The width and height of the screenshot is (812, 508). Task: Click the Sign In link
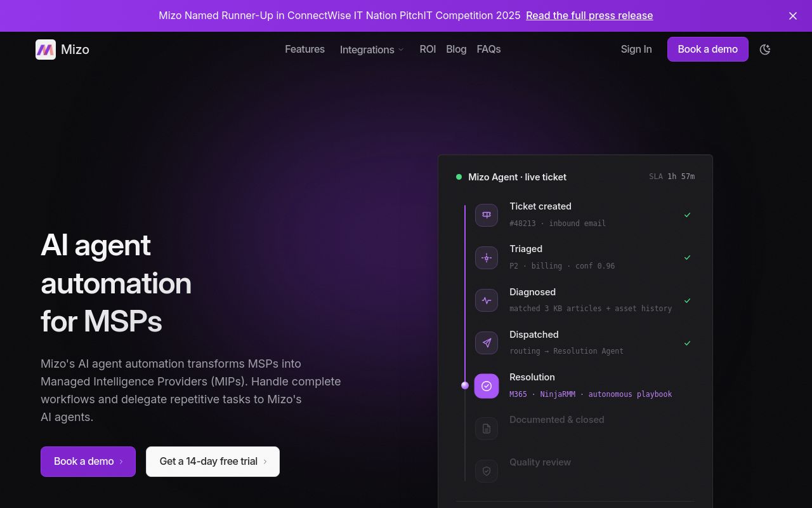pyautogui.click(x=636, y=50)
